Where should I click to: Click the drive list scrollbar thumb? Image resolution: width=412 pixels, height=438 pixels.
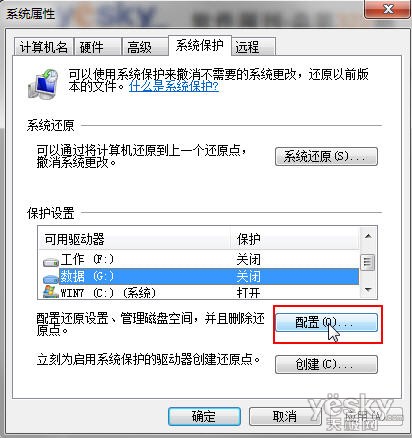(x=368, y=262)
